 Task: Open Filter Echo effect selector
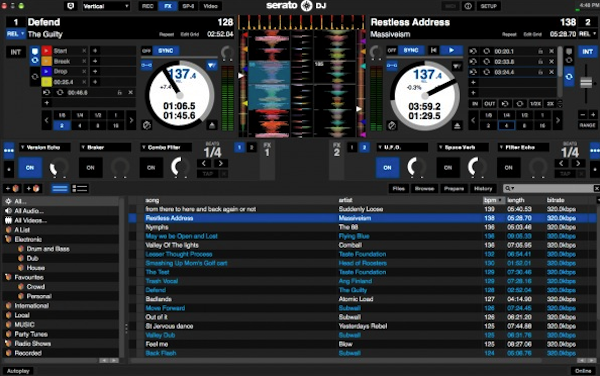[x=523, y=147]
